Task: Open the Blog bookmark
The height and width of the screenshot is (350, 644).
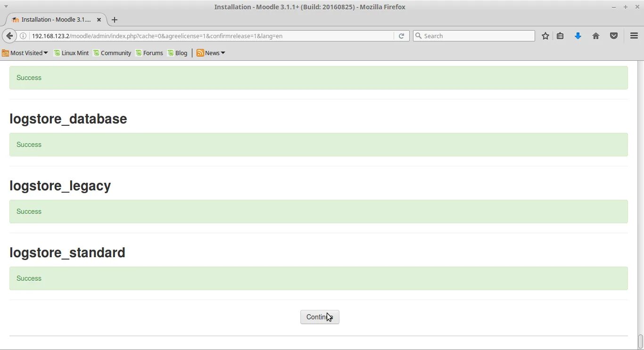Action: 178,53
